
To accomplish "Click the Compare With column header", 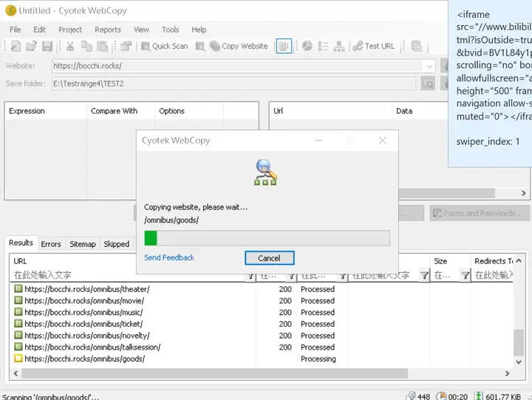I will click(x=121, y=111).
